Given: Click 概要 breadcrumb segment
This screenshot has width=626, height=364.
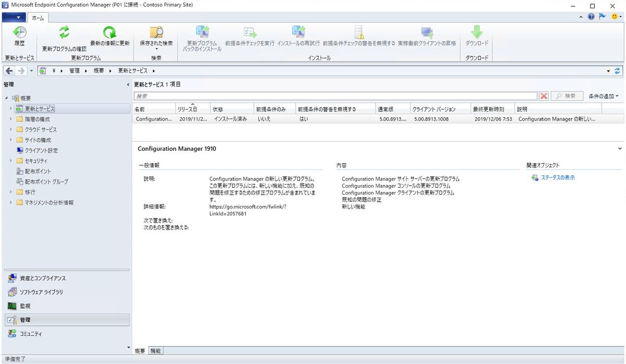Looking at the screenshot, I should point(99,70).
